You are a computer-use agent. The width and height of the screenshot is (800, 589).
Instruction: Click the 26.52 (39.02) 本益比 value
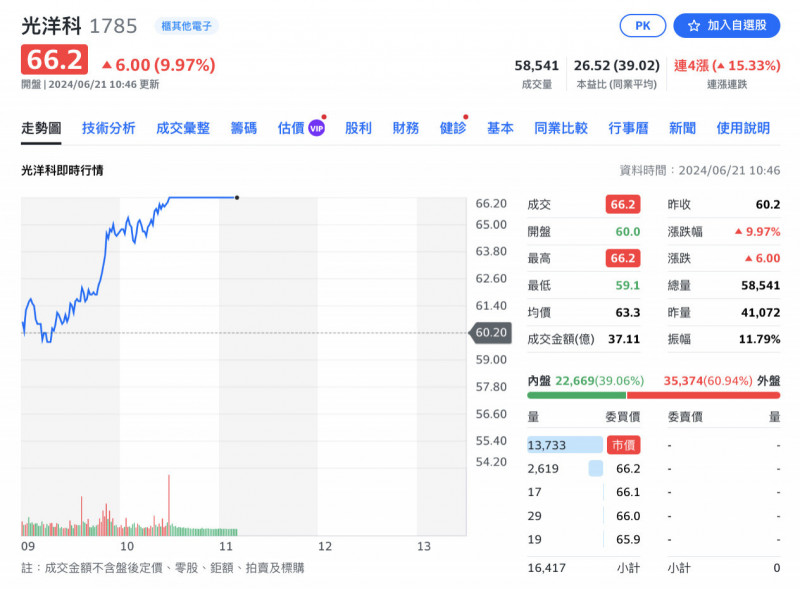click(616, 65)
